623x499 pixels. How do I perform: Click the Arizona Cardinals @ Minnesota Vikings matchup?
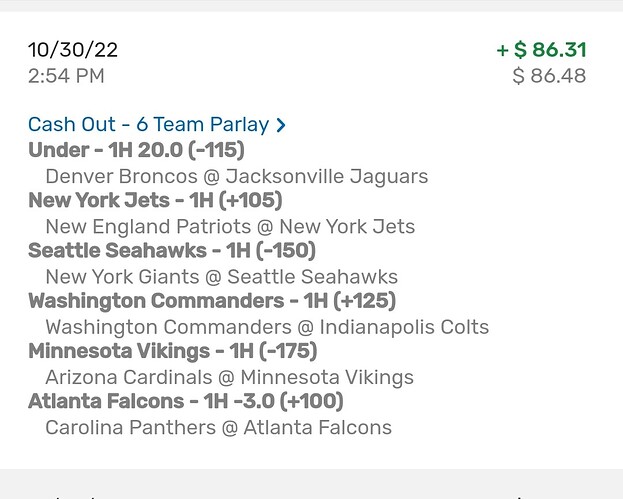pos(229,377)
